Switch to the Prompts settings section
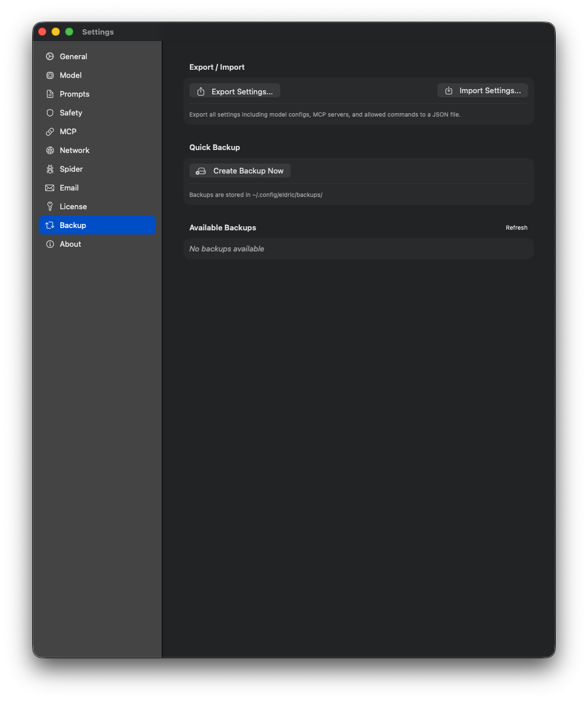Viewport: 588px width, 701px height. tap(74, 94)
